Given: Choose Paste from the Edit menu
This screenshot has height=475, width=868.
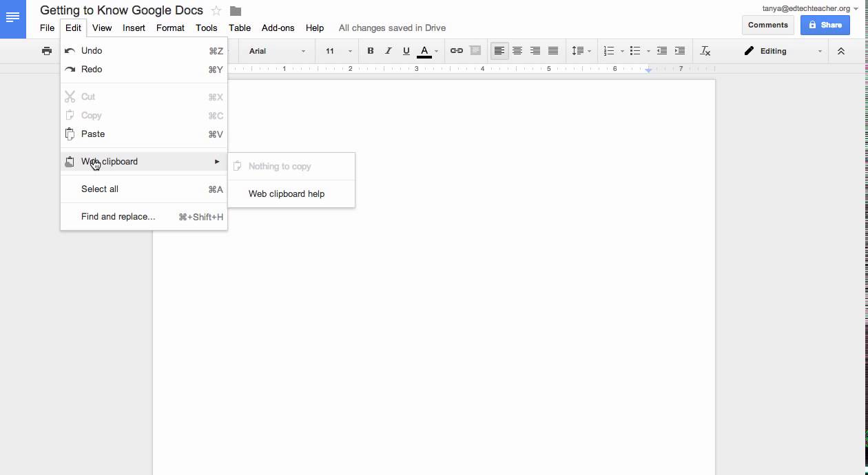Looking at the screenshot, I should point(144,134).
